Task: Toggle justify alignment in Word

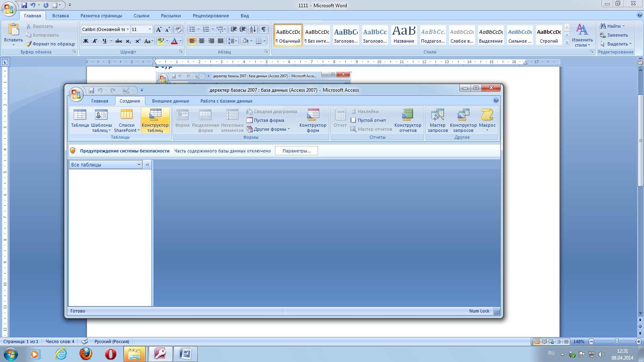Action: pyautogui.click(x=221, y=41)
